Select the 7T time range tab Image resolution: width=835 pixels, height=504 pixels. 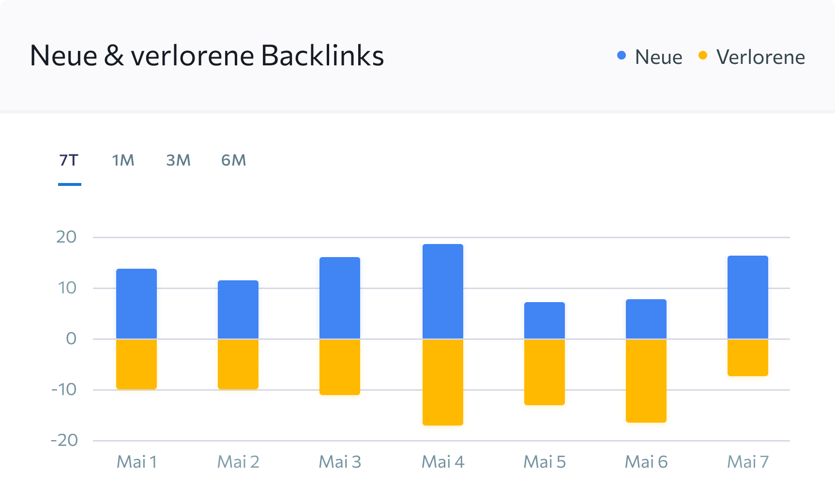(x=69, y=160)
